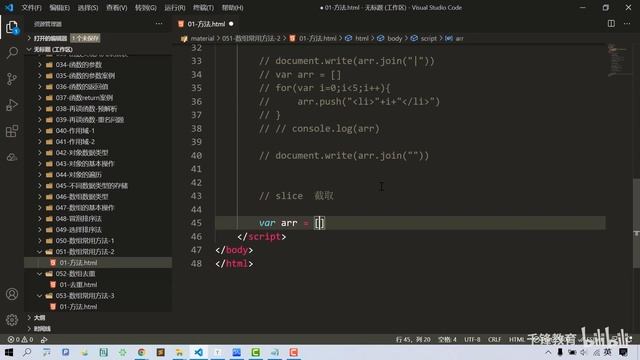Open the Manage gear icon
This screenshot has height=360, width=640.
(12, 320)
